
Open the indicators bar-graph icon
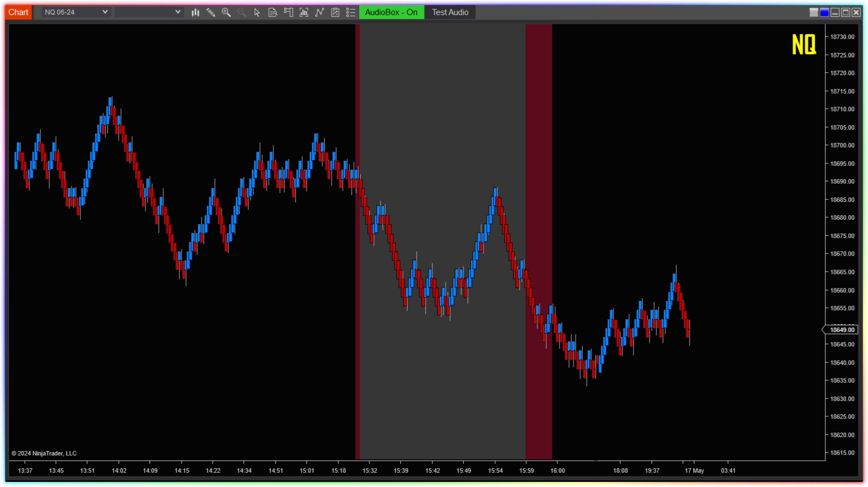click(x=304, y=12)
